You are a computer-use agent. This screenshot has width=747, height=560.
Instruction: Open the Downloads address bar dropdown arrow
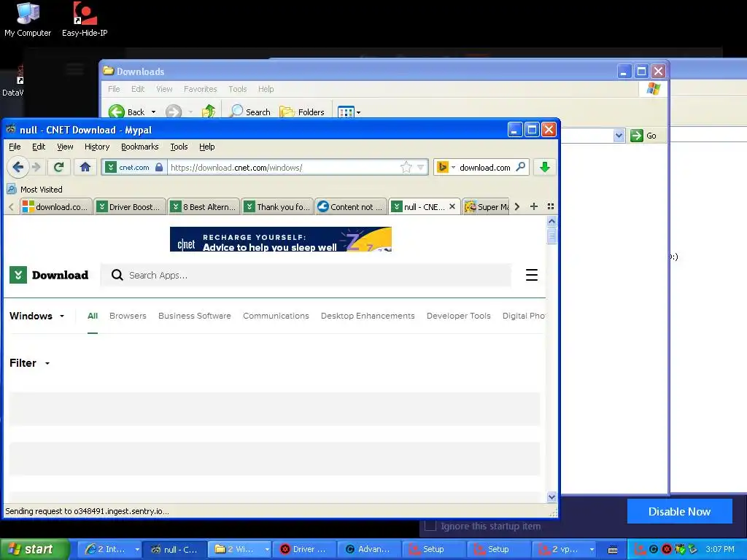pyautogui.click(x=619, y=136)
